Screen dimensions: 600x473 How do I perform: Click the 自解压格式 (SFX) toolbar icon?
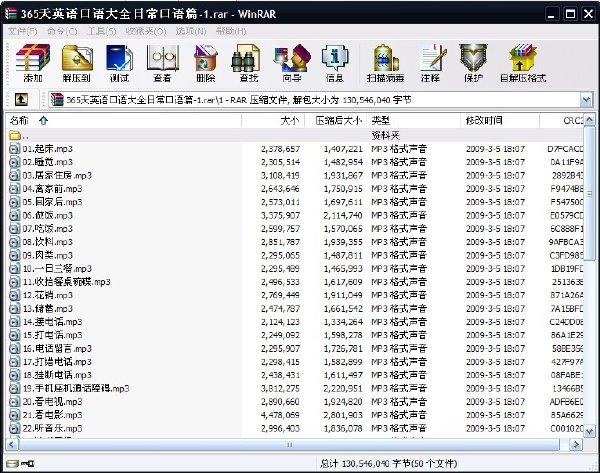523,58
